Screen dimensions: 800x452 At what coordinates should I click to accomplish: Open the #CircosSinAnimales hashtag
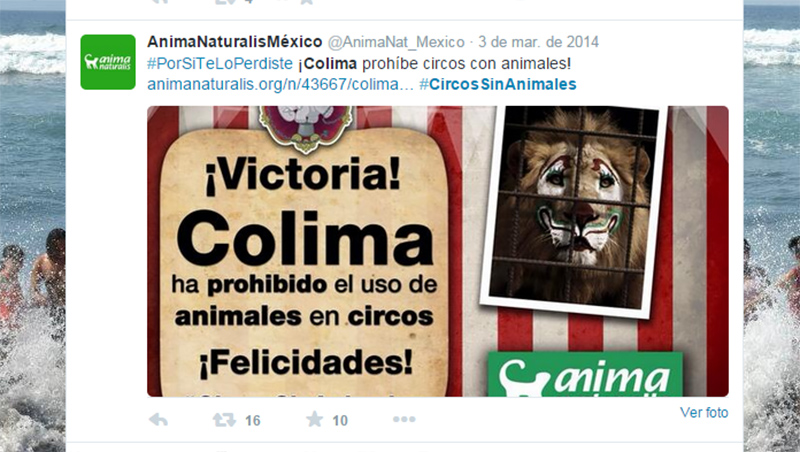(x=497, y=84)
